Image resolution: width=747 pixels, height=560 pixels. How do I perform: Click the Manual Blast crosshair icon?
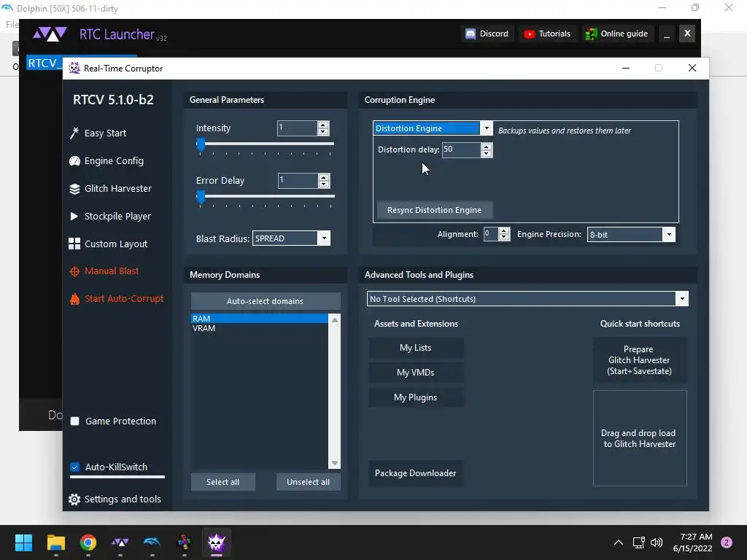pos(74,271)
